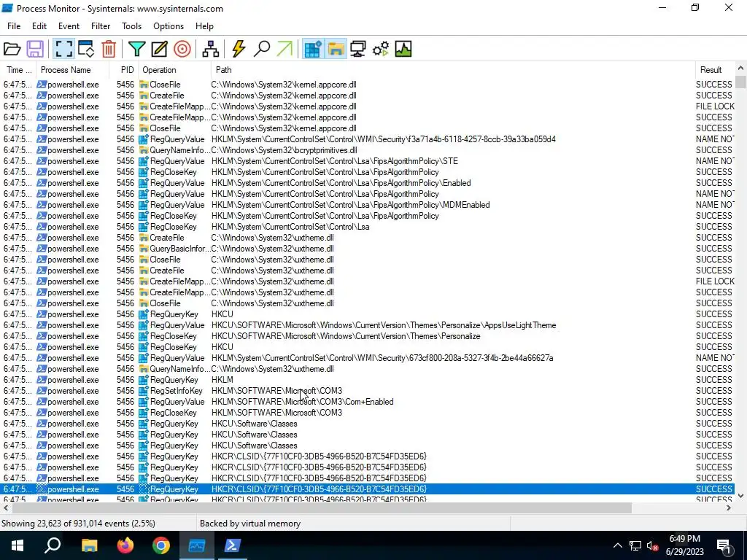Image resolution: width=747 pixels, height=560 pixels.
Task: Open the File menu
Action: pyautogui.click(x=14, y=26)
